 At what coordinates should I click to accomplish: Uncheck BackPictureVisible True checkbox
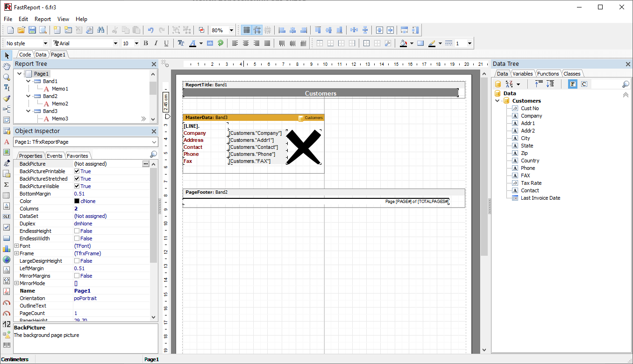click(x=77, y=186)
